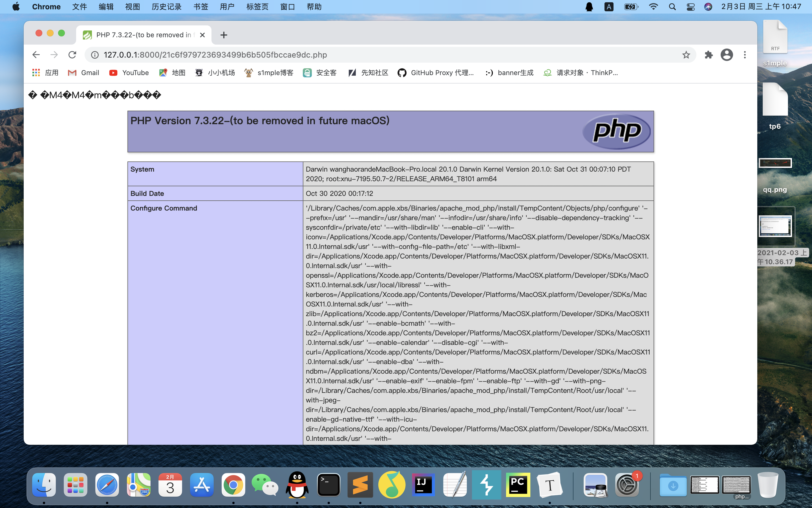This screenshot has height=508, width=812.
Task: Open System Preferences from the Dock
Action: 627,485
